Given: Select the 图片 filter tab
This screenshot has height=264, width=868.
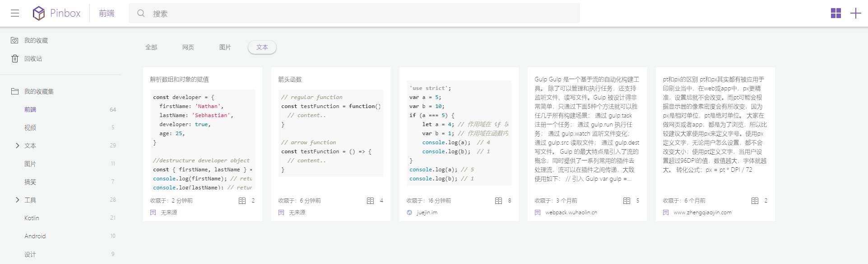Looking at the screenshot, I should pyautogui.click(x=225, y=47).
